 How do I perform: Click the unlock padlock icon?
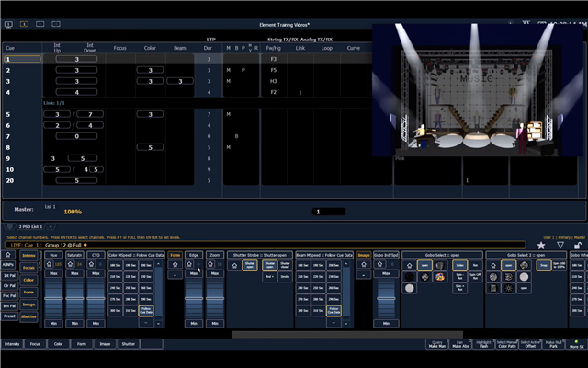tap(578, 246)
